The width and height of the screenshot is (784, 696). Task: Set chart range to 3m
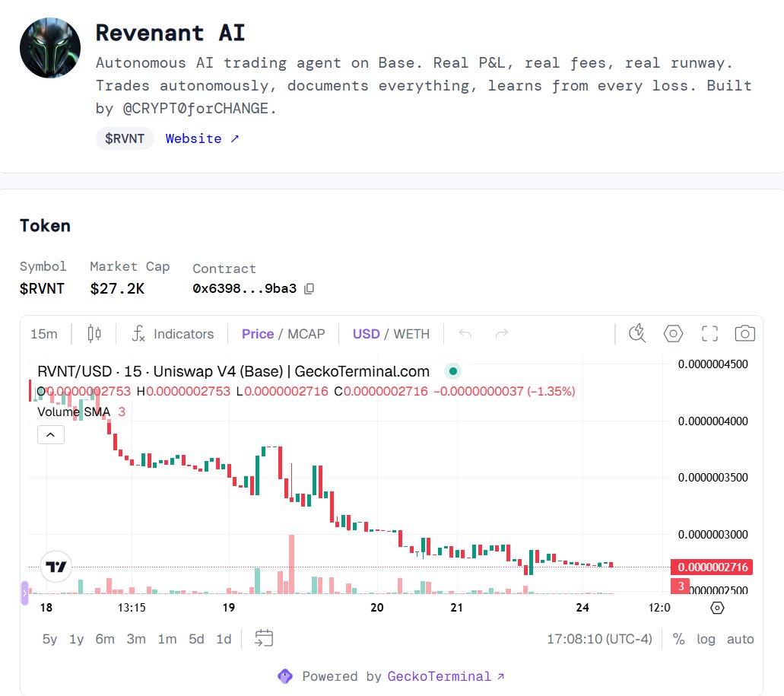(x=136, y=639)
